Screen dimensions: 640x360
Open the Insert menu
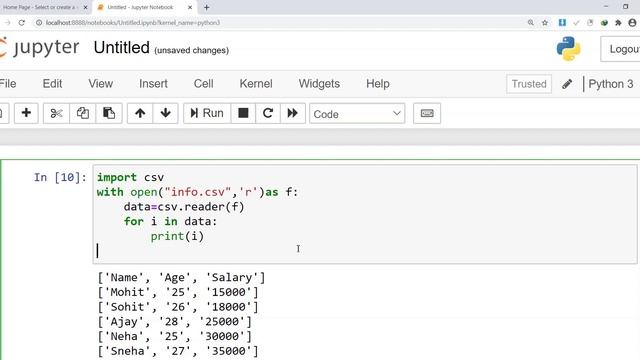[x=153, y=84]
